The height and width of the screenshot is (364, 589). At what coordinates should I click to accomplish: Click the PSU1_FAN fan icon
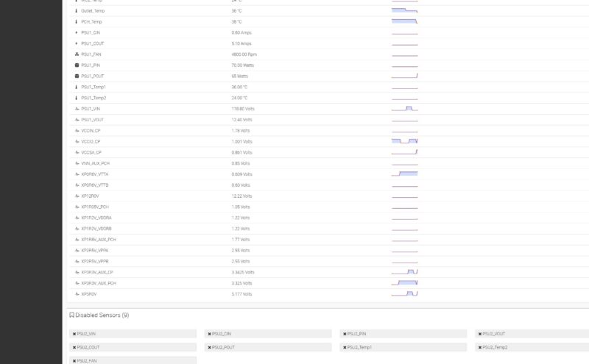77,54
